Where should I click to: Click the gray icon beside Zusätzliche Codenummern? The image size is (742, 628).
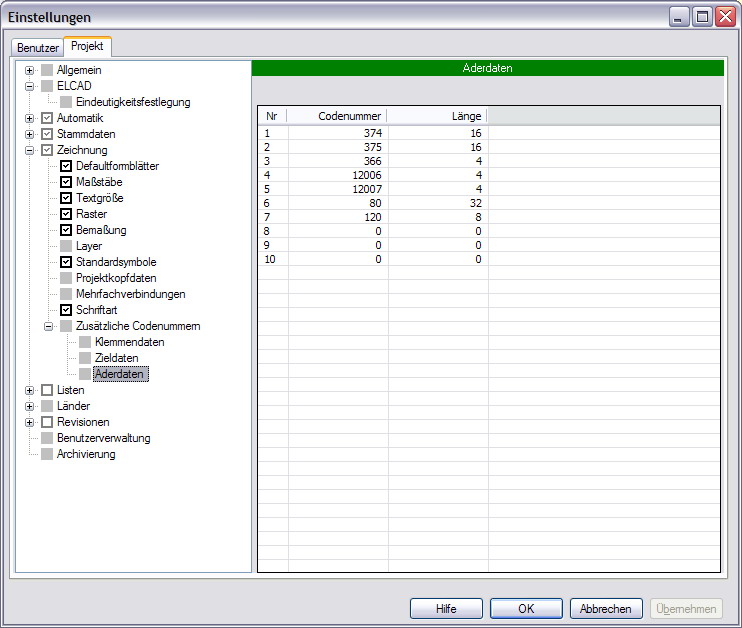tap(66, 327)
